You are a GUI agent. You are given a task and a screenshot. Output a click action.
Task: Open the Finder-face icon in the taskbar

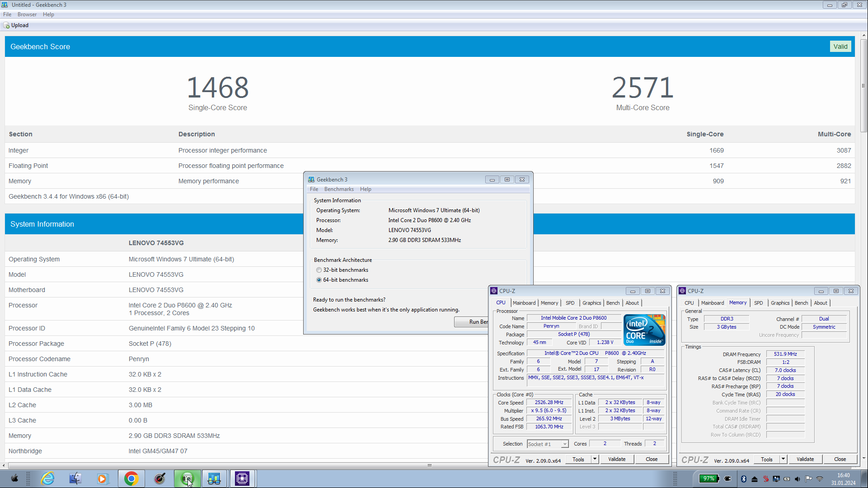pos(75,479)
